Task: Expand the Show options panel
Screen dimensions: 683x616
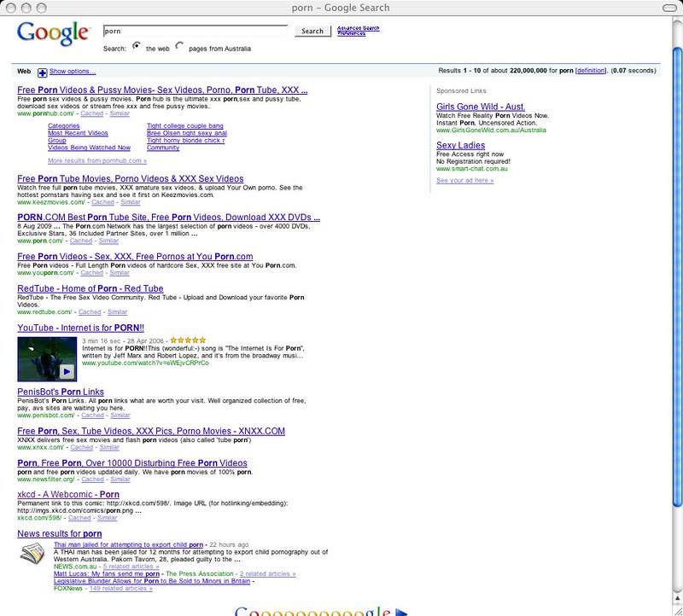Action: [73, 72]
